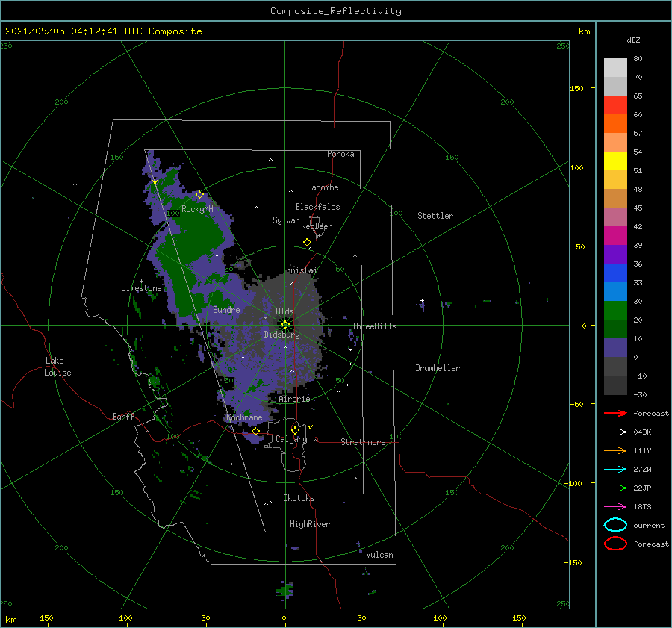Select the yellow swatch between 54 and 51

615,161
